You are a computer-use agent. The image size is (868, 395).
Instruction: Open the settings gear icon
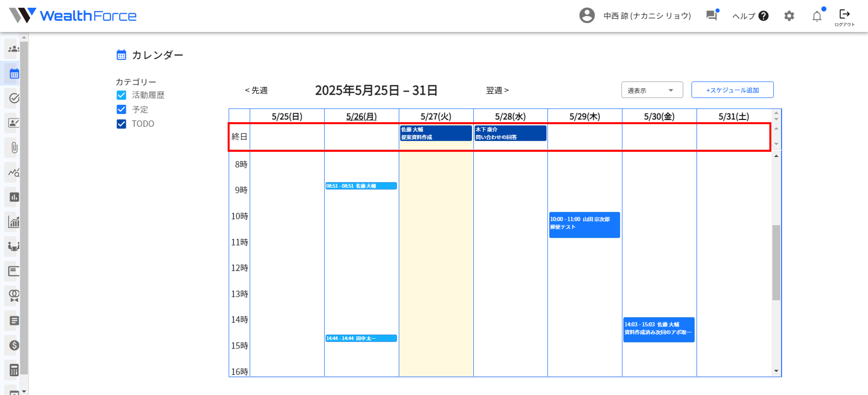click(x=789, y=16)
